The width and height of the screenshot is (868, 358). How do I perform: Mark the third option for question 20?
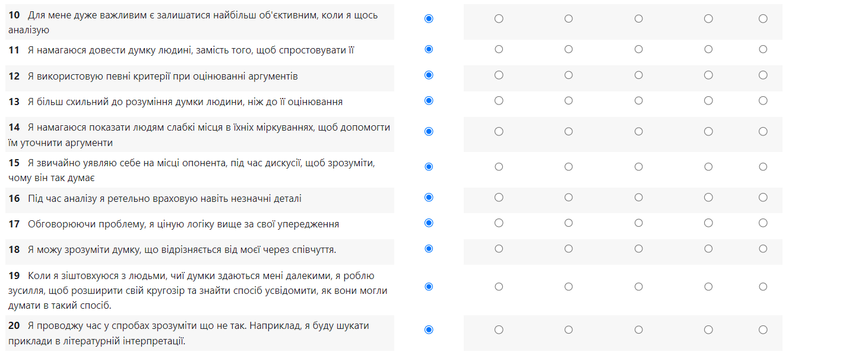[x=569, y=330]
